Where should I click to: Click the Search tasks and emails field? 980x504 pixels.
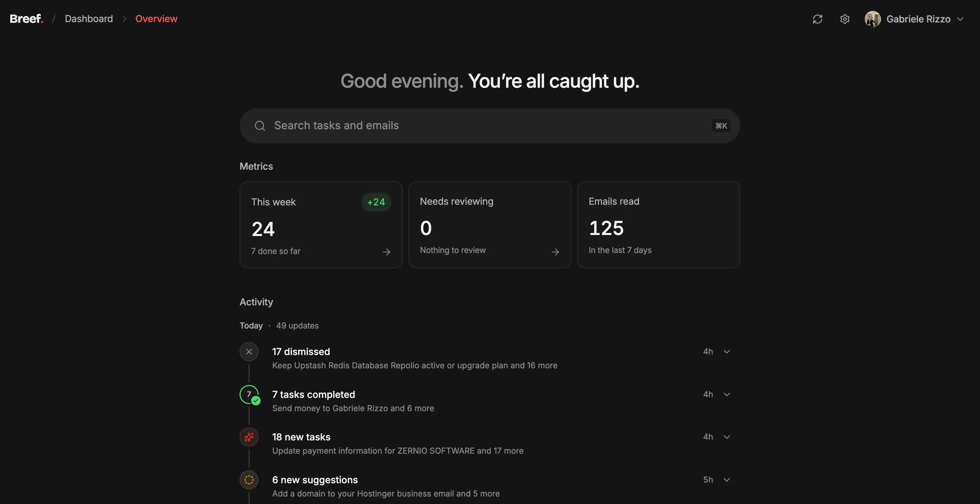[490, 126]
